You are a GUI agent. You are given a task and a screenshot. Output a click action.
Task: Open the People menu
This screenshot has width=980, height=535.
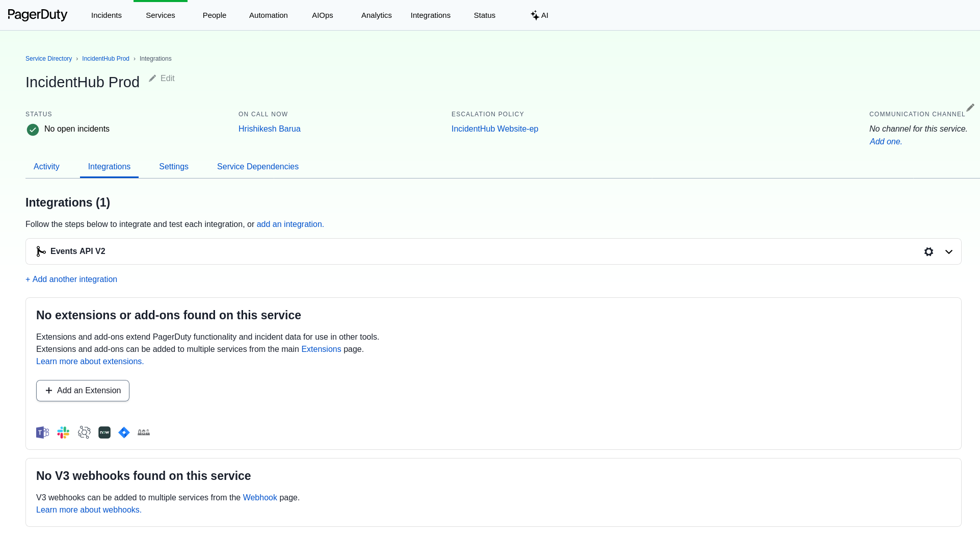click(215, 15)
